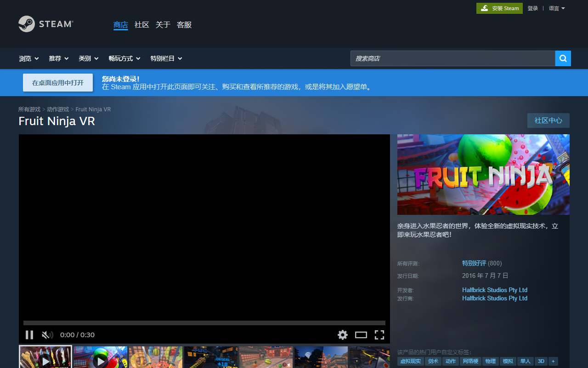Select the 商店 store tab

(121, 25)
